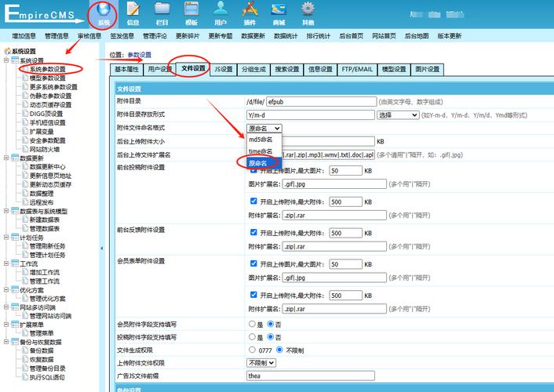Choose md5命名 in the naming dropdown list
The width and height of the screenshot is (554, 392).
(x=261, y=140)
